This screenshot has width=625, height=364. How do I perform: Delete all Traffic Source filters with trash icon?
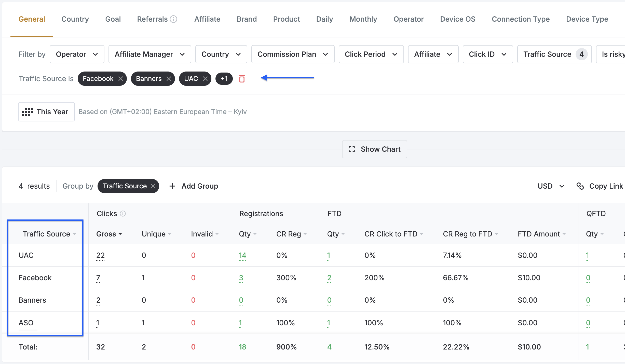[x=242, y=79]
